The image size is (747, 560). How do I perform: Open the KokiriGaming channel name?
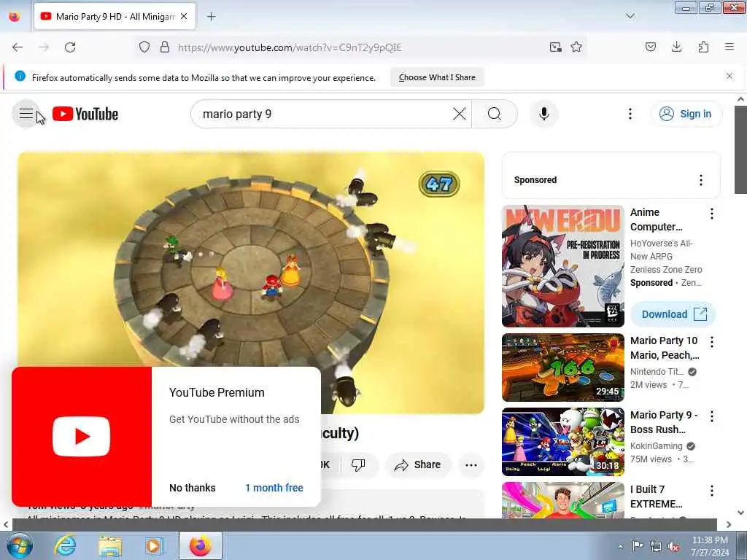pos(656,446)
